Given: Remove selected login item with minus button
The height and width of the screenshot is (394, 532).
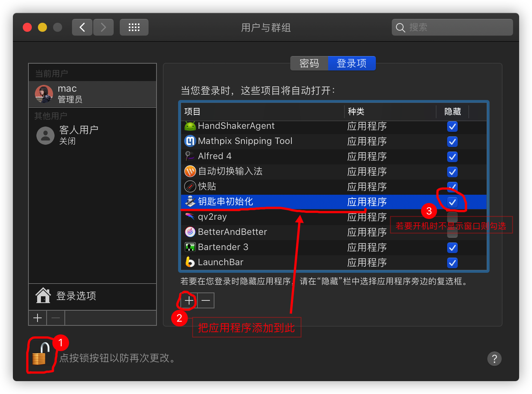Looking at the screenshot, I should tap(206, 300).
